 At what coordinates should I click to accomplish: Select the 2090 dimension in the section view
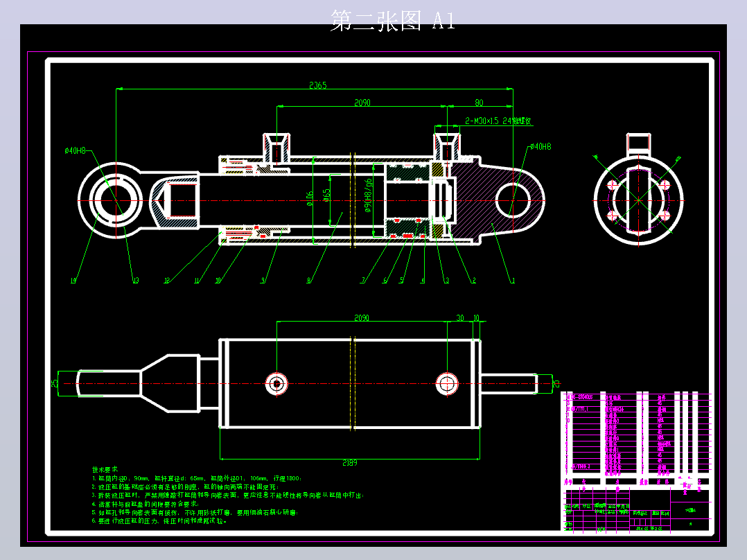362,103
